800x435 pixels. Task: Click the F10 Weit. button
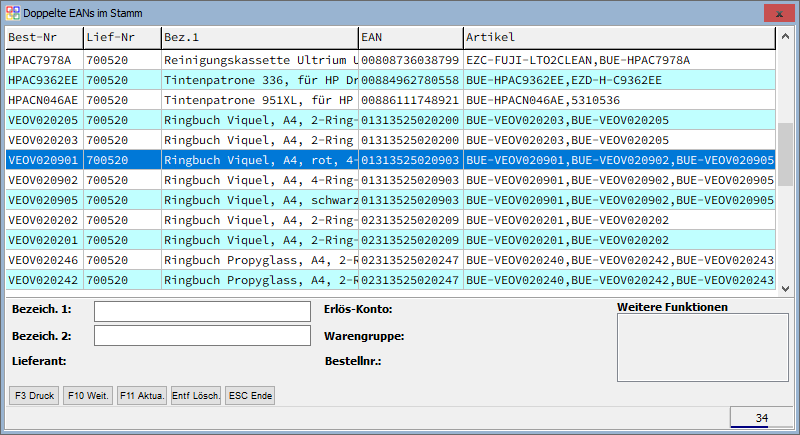(x=88, y=396)
